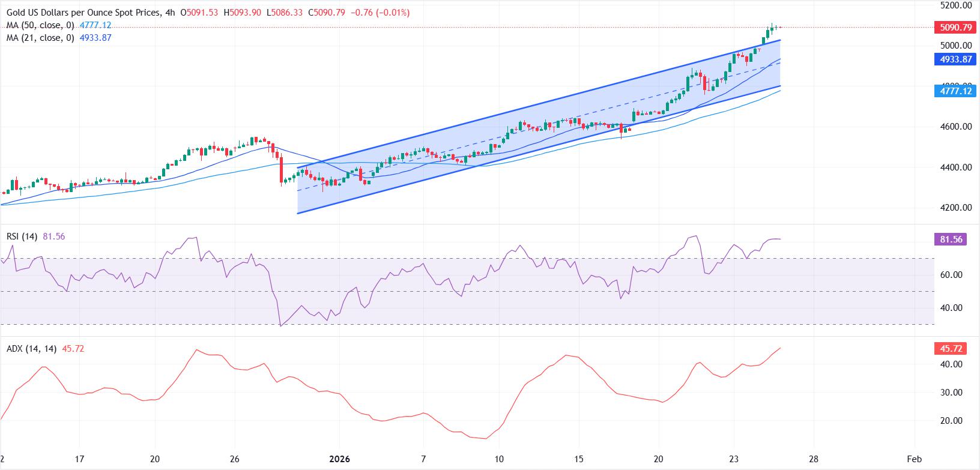980x470 pixels.
Task: Click the ADX 30.00 scale label
Action: (951, 393)
